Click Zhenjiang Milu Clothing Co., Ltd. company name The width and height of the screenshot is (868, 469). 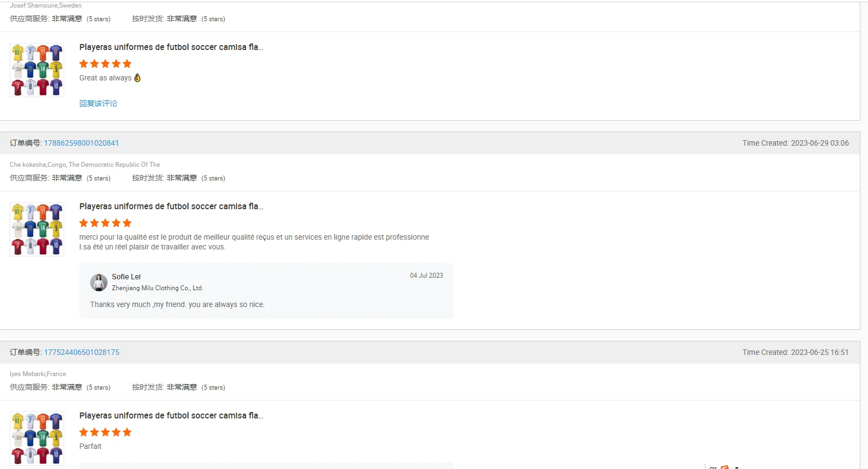158,288
